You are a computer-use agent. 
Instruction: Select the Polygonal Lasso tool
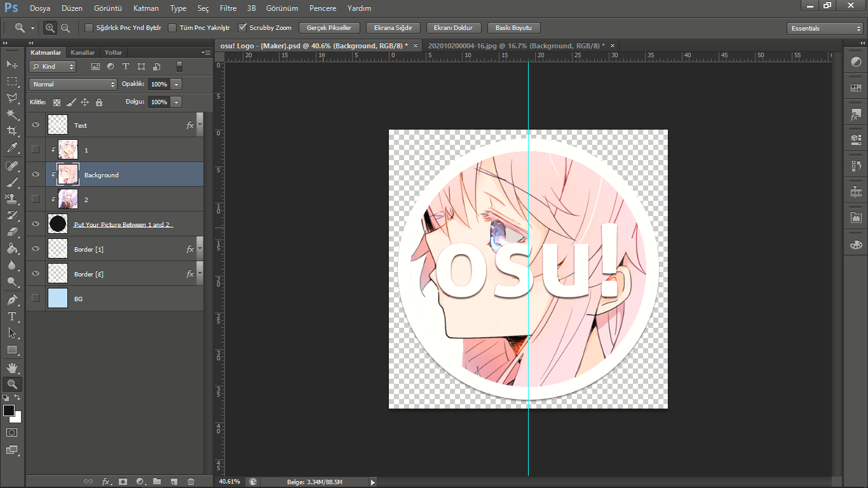click(x=12, y=98)
